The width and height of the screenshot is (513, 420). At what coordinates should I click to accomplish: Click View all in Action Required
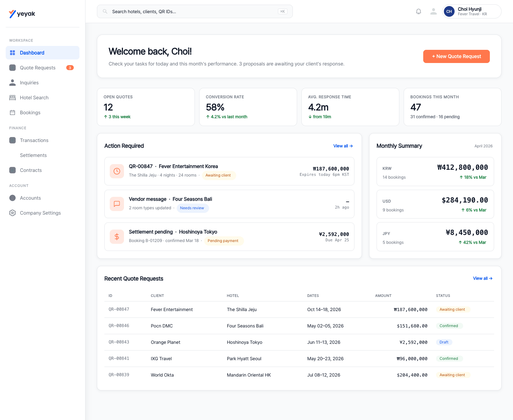coord(343,146)
